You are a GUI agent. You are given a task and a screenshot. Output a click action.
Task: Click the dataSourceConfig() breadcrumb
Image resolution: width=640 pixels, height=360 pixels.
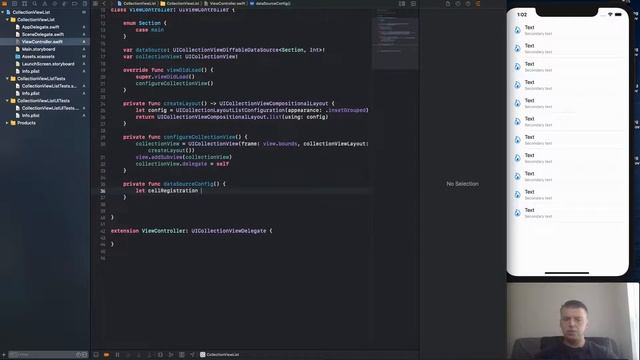point(270,3)
